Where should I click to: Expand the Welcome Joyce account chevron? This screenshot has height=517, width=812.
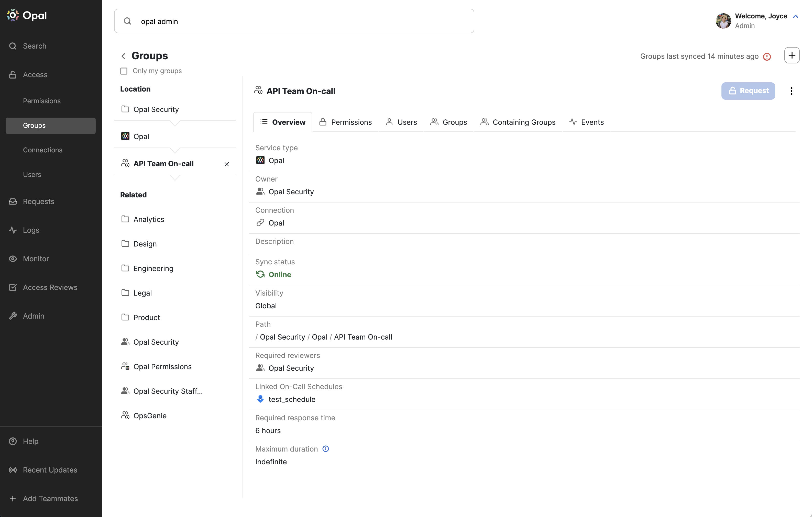[x=795, y=16]
